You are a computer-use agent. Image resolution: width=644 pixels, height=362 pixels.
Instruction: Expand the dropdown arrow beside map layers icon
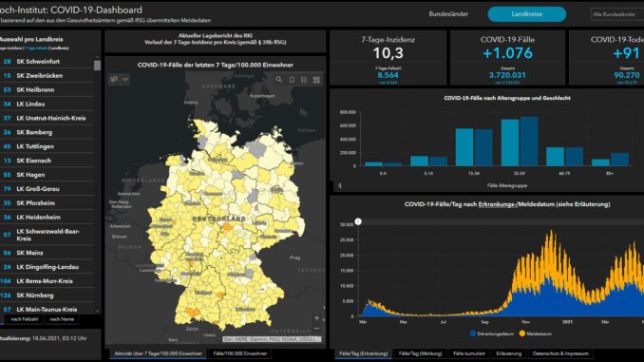(125, 79)
